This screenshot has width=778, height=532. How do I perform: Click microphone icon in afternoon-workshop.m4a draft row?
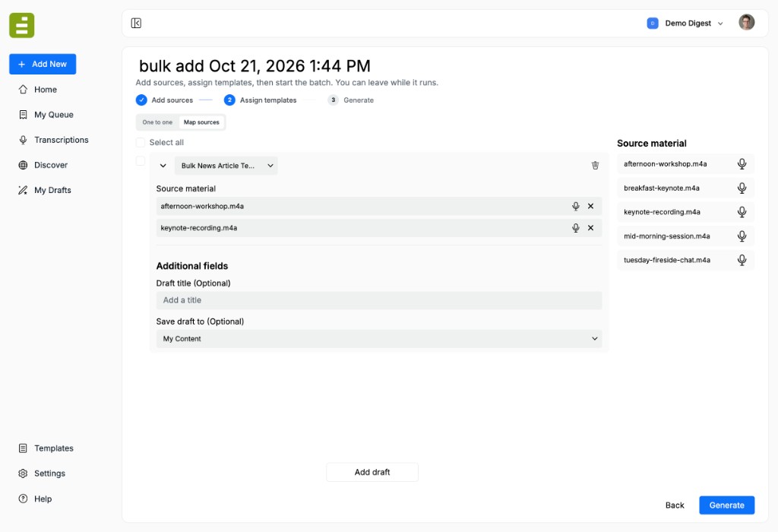pyautogui.click(x=576, y=206)
